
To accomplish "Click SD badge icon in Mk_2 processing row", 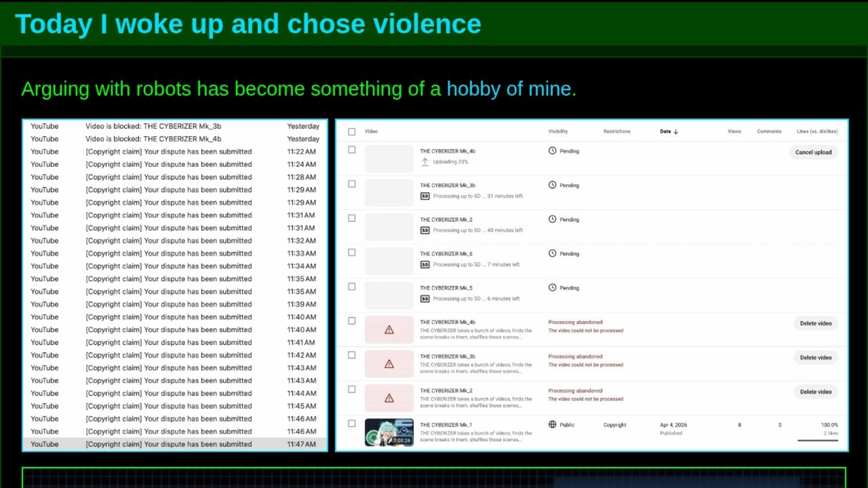I will [x=425, y=230].
